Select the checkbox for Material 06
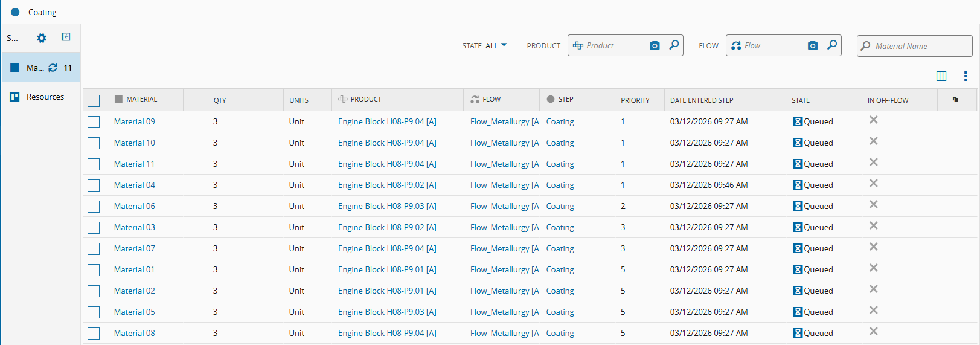Image resolution: width=980 pixels, height=345 pixels. [x=94, y=207]
